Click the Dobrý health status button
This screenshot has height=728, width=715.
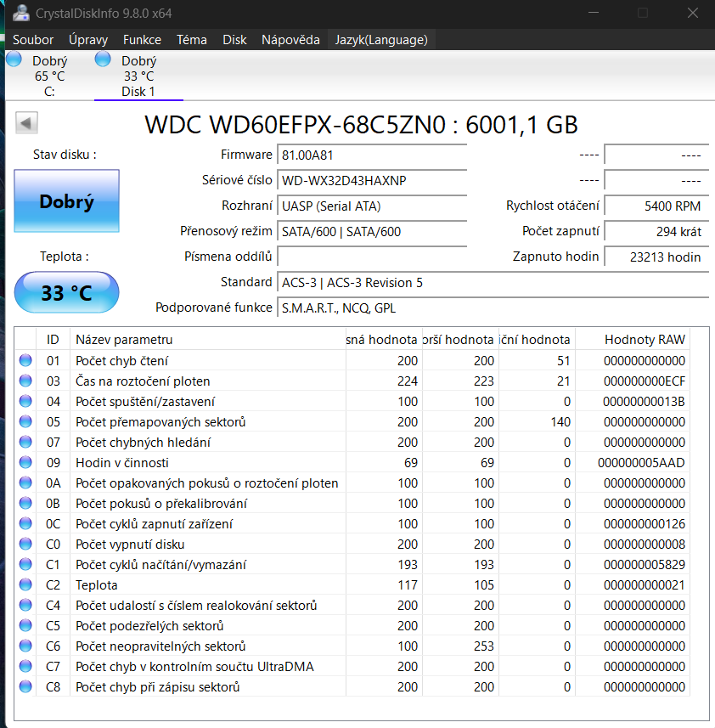pyautogui.click(x=67, y=201)
